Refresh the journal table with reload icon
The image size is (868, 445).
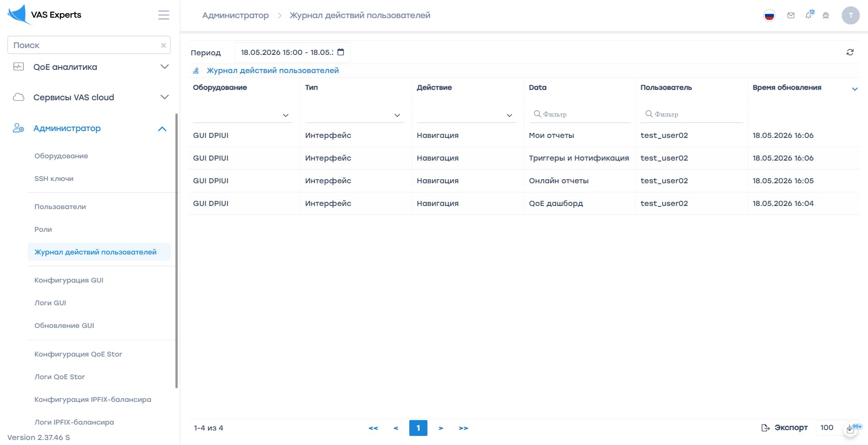pos(850,52)
